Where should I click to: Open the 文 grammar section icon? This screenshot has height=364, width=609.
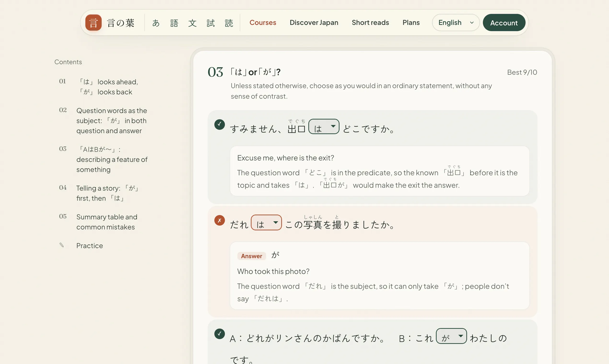click(x=192, y=23)
